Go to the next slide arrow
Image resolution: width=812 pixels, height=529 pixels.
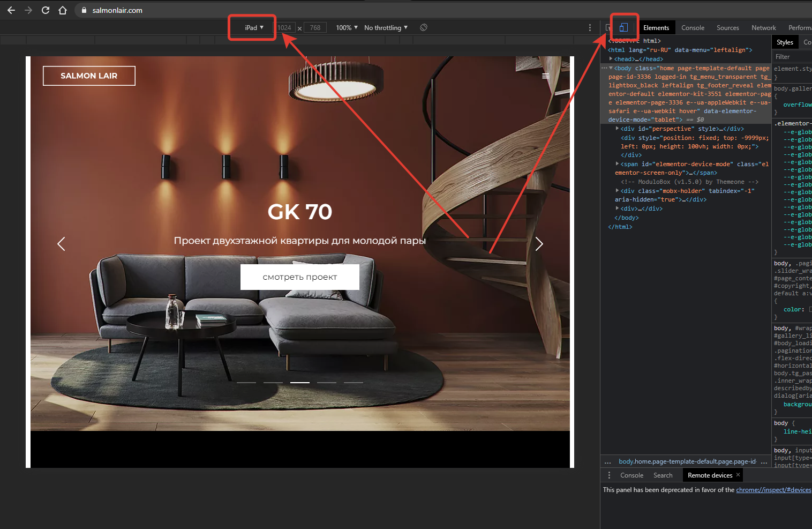pos(539,244)
